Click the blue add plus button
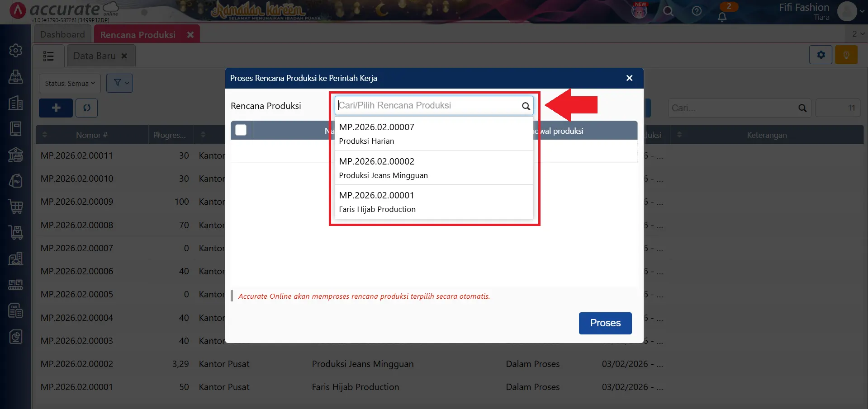 [56, 108]
